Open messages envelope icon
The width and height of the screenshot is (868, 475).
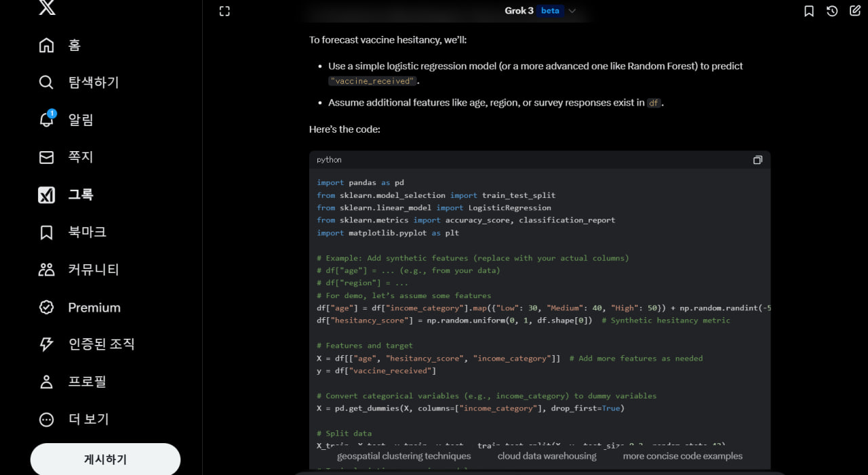tap(46, 157)
